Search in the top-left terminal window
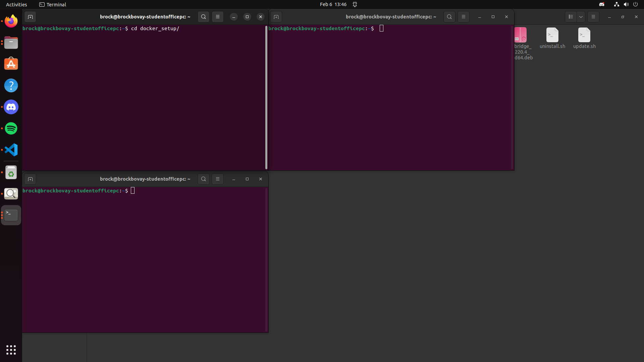Image resolution: width=644 pixels, height=362 pixels. [x=204, y=17]
